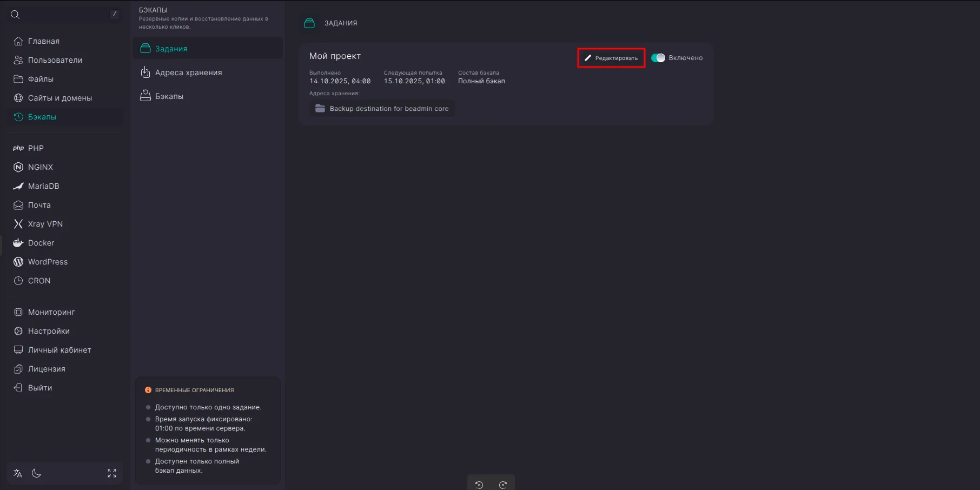This screenshot has width=980, height=490.
Task: Click the search magnifier icon
Action: pyautogui.click(x=15, y=15)
